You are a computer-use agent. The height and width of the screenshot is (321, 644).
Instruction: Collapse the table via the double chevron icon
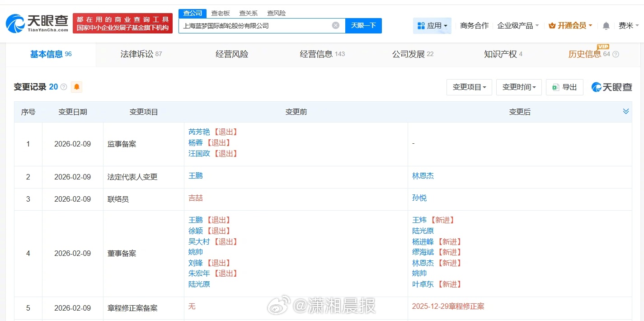[x=626, y=111]
